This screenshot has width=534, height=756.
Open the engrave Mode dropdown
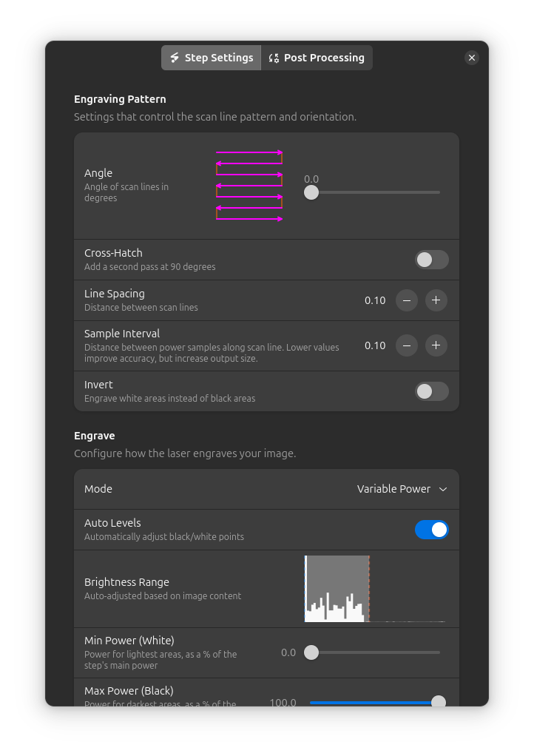[x=402, y=489]
